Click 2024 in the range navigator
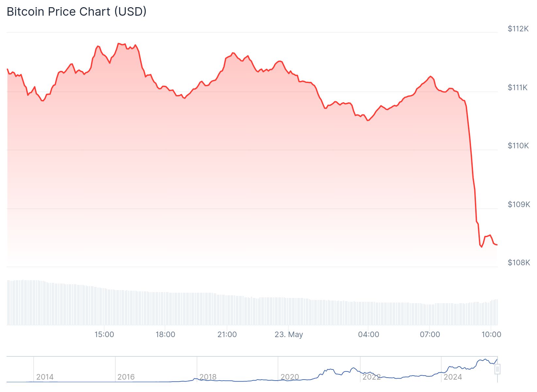 [x=453, y=377]
